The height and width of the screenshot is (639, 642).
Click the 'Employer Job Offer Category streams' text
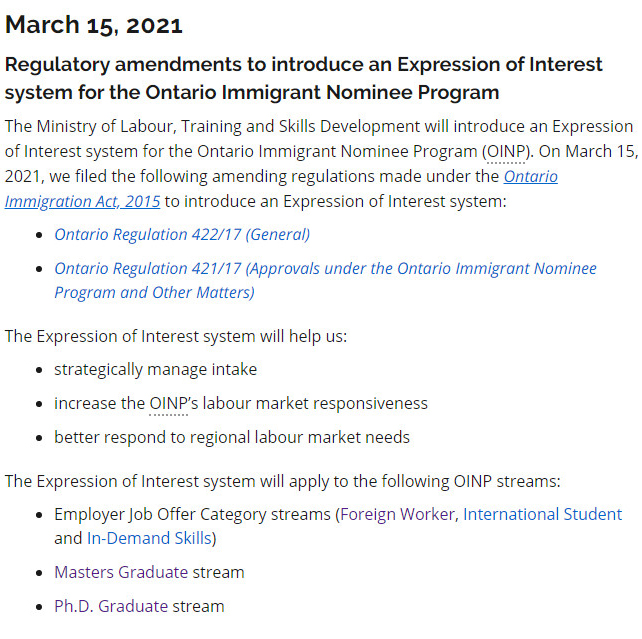pos(192,514)
